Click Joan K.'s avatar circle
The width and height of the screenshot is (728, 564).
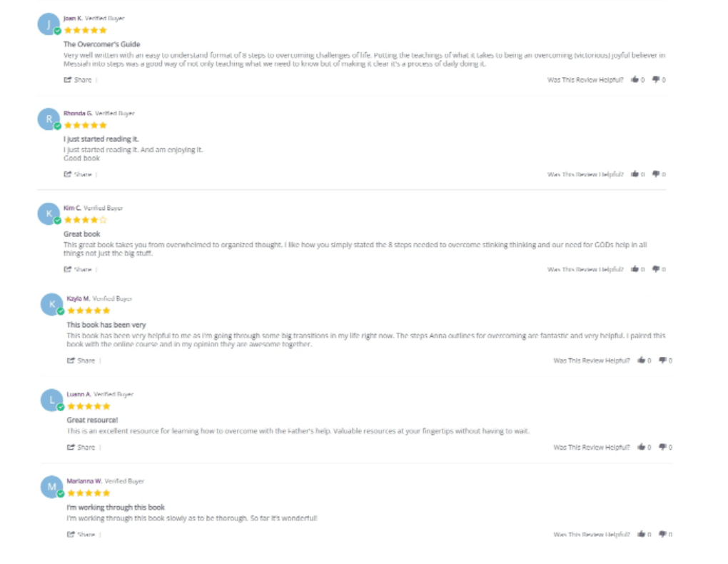(49, 24)
